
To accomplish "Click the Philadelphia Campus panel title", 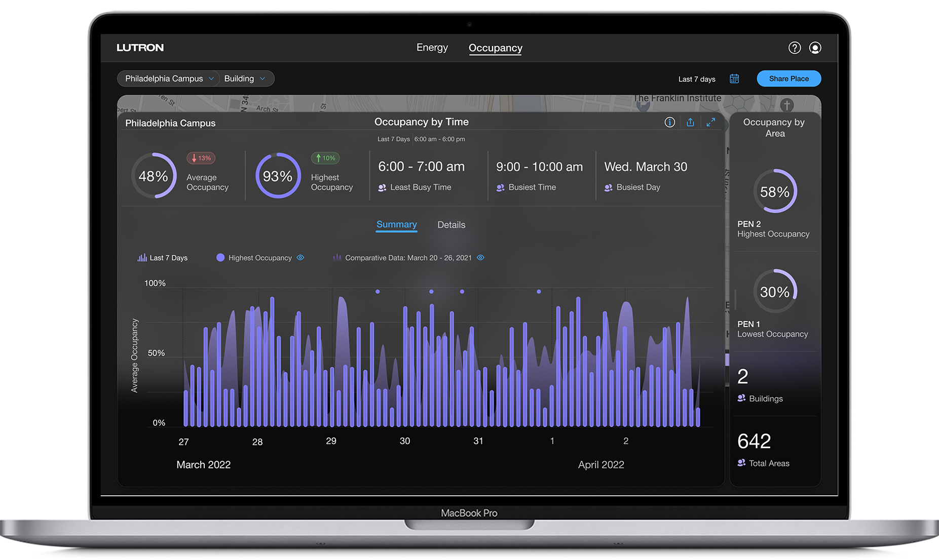I will pos(170,123).
